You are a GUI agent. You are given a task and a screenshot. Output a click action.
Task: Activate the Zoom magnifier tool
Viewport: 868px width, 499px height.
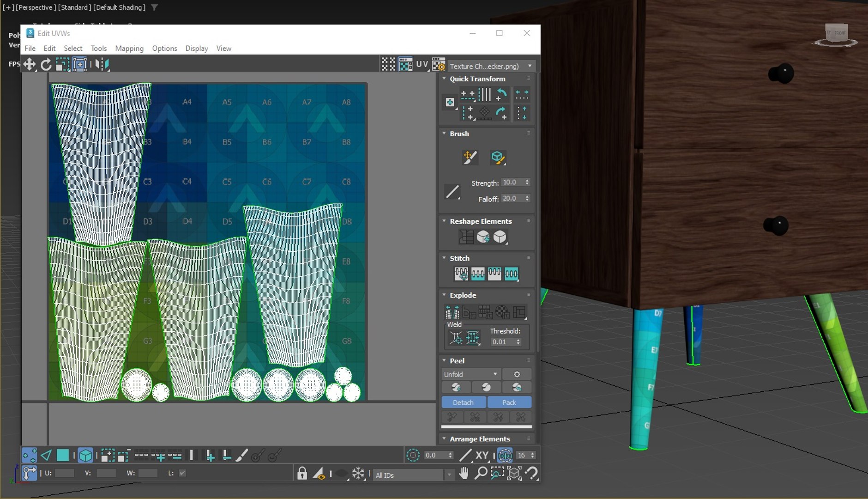tap(481, 473)
